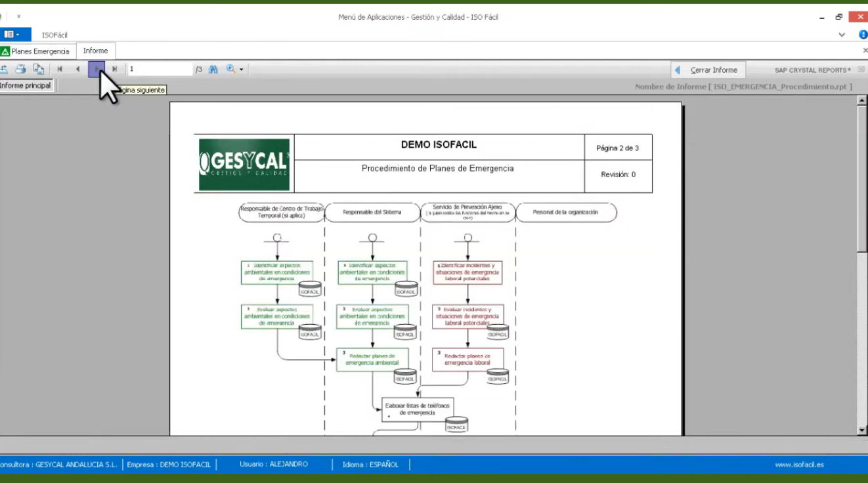The height and width of the screenshot is (483, 868).
Task: Click 'Usuario : ALEJANDRO' status entry
Action: pos(273,465)
